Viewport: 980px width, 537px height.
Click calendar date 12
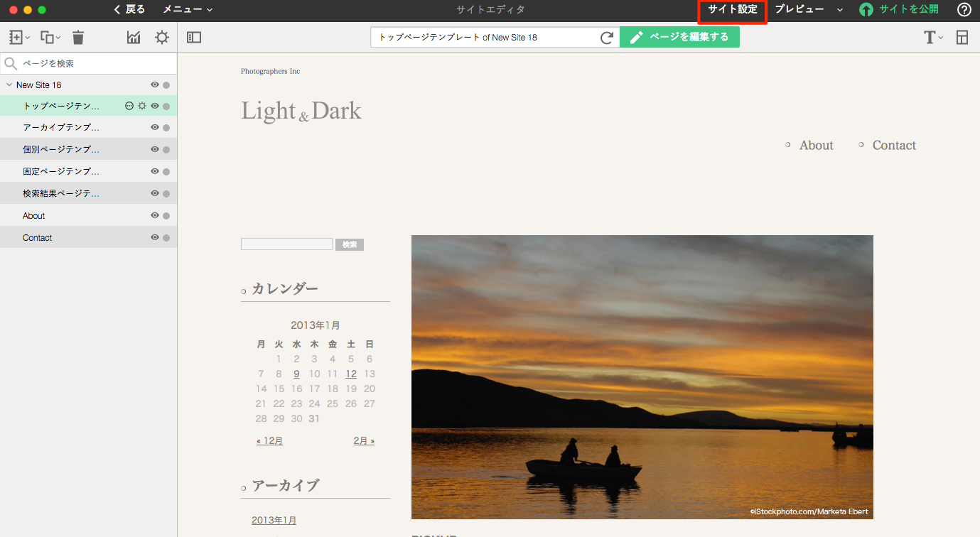(351, 374)
